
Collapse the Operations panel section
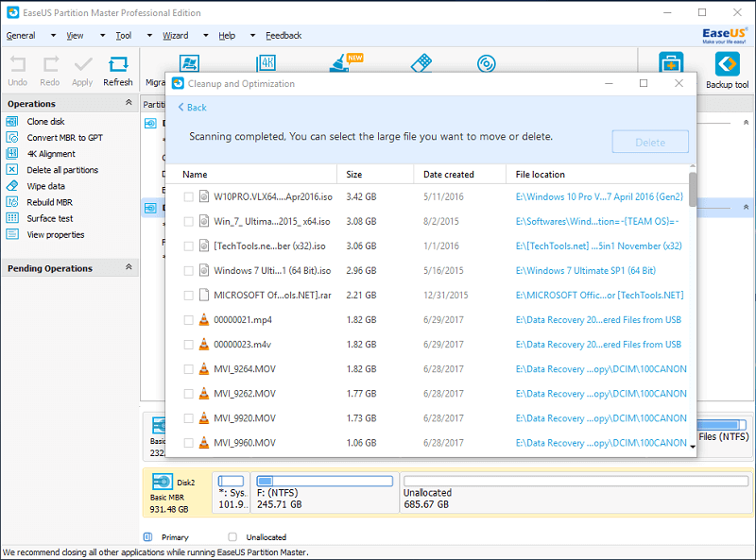click(x=129, y=104)
